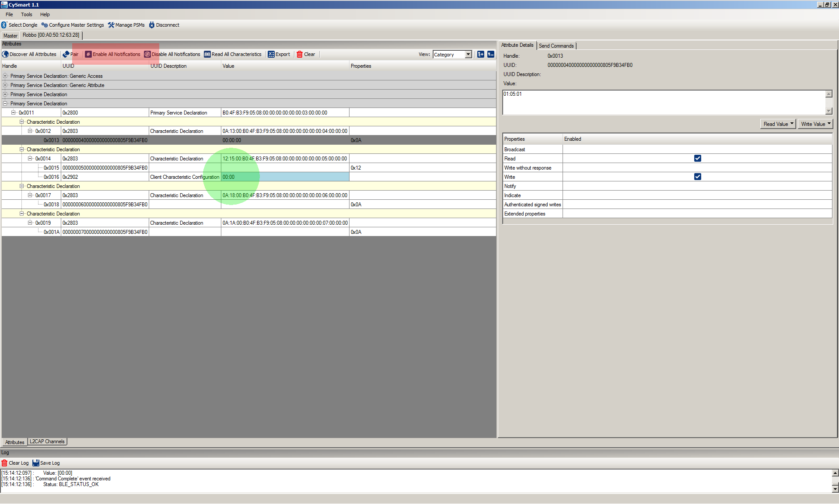The image size is (839, 504).
Task: Click the UUID Description column header
Action: [185, 66]
